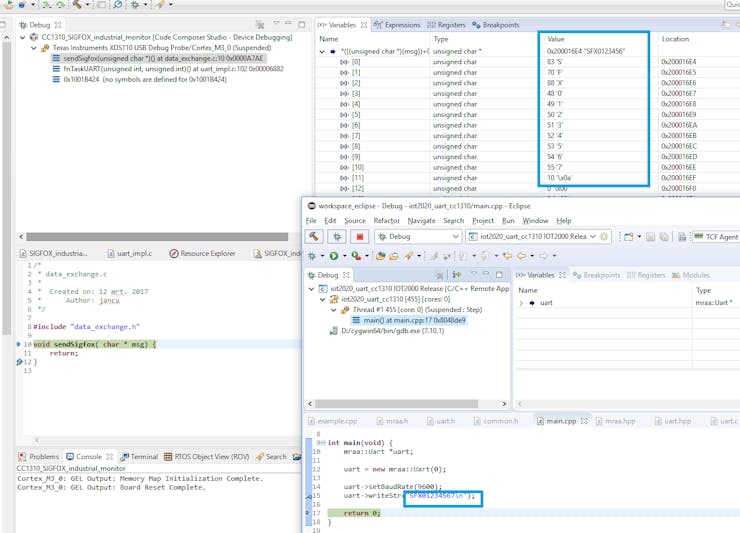Collapse the Thread #1 455 node
This screenshot has height=533, width=740.
pyautogui.click(x=334, y=310)
